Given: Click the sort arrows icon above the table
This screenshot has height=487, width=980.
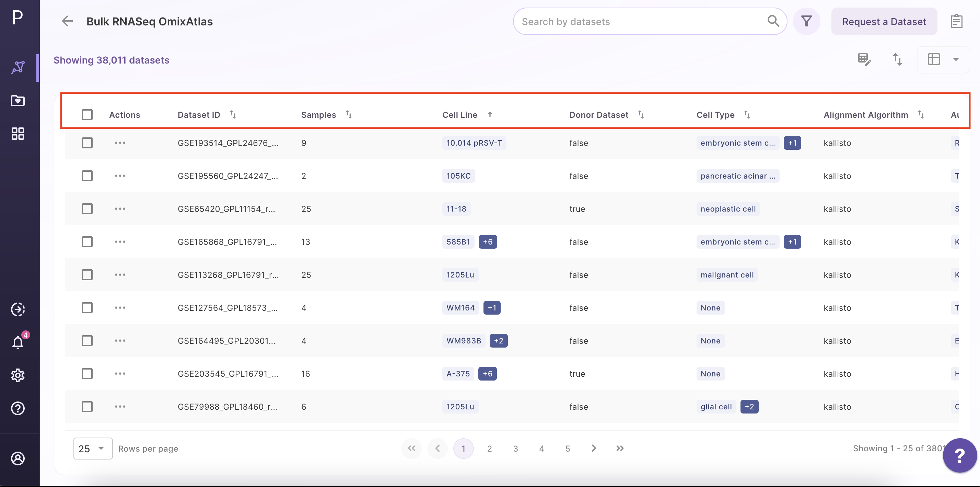Looking at the screenshot, I should (x=897, y=59).
